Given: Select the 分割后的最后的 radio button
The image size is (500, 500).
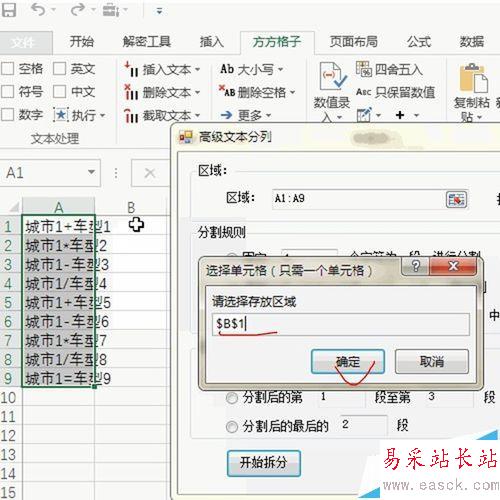Looking at the screenshot, I should [x=232, y=426].
